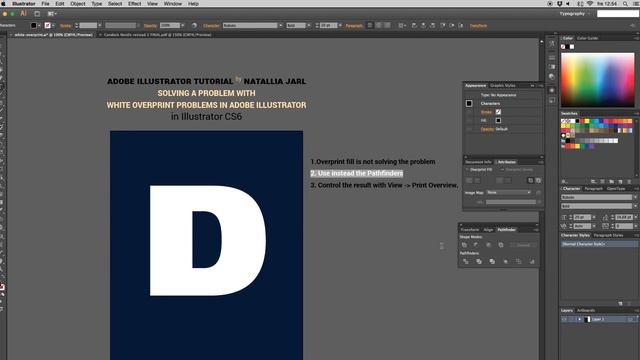Screen dimensions: 640x360
Task: Click the Transform link in control bar
Action: [x=478, y=26]
